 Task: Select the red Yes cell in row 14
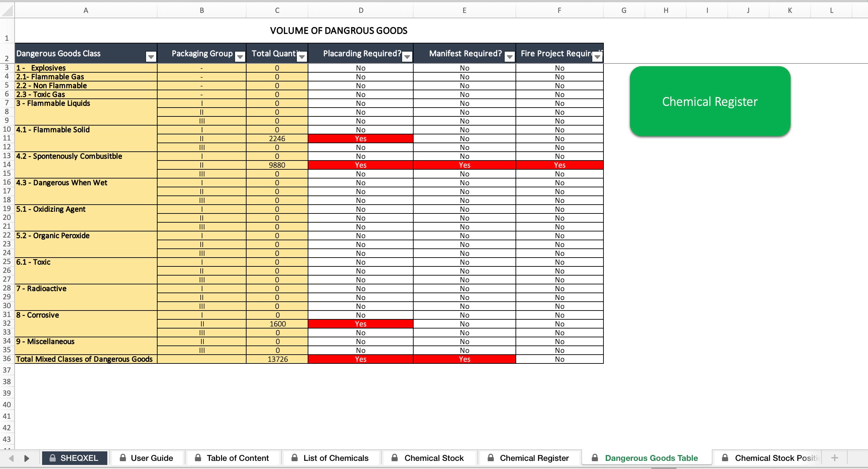360,165
